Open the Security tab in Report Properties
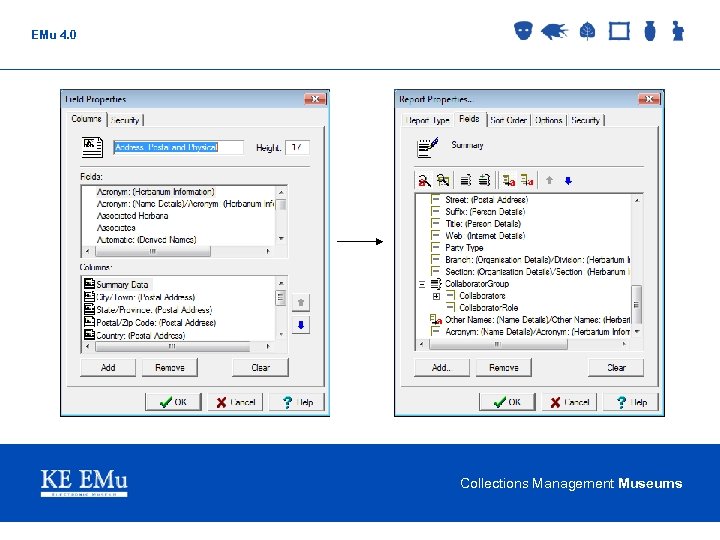The height and width of the screenshot is (540, 720). click(x=585, y=120)
